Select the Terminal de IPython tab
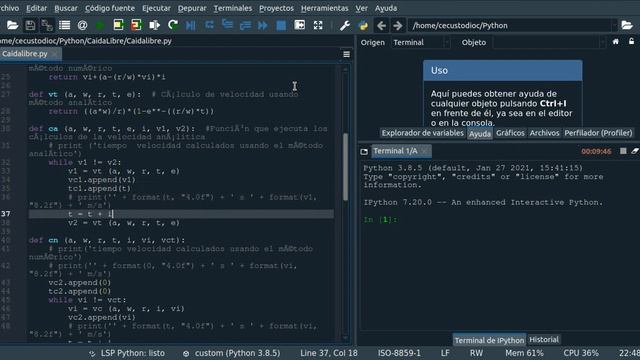The image size is (640, 360). coord(489,340)
